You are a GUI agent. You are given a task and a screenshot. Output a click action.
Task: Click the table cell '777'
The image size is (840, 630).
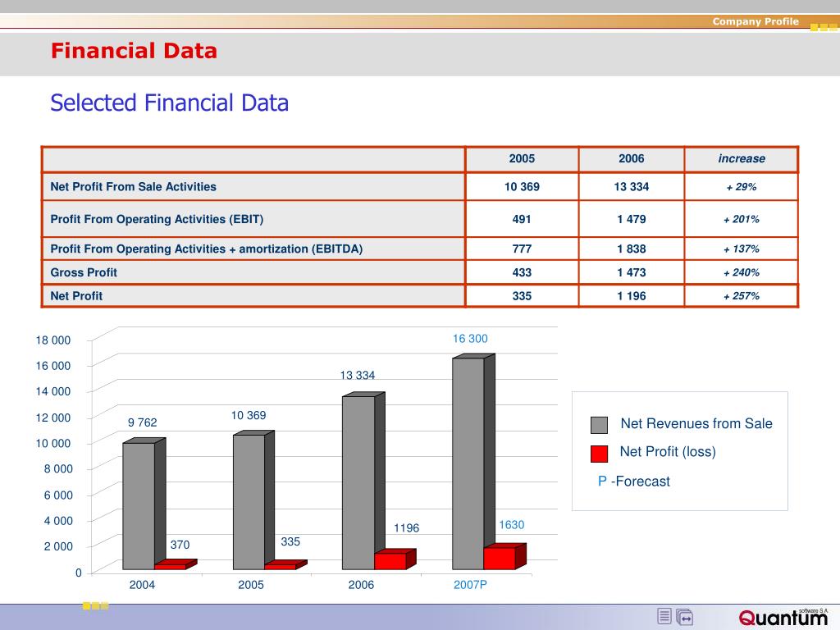coord(522,249)
